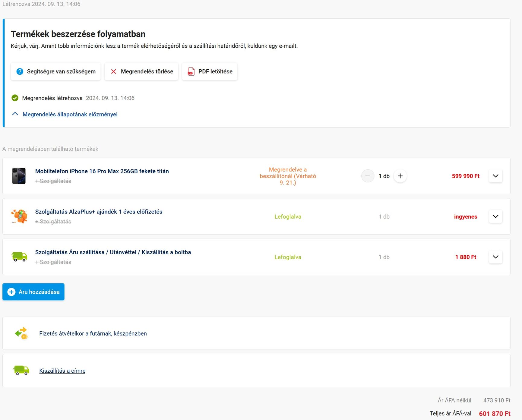
Task: Click the plus circle icon in Áru hozzáadása
Action: (x=11, y=292)
